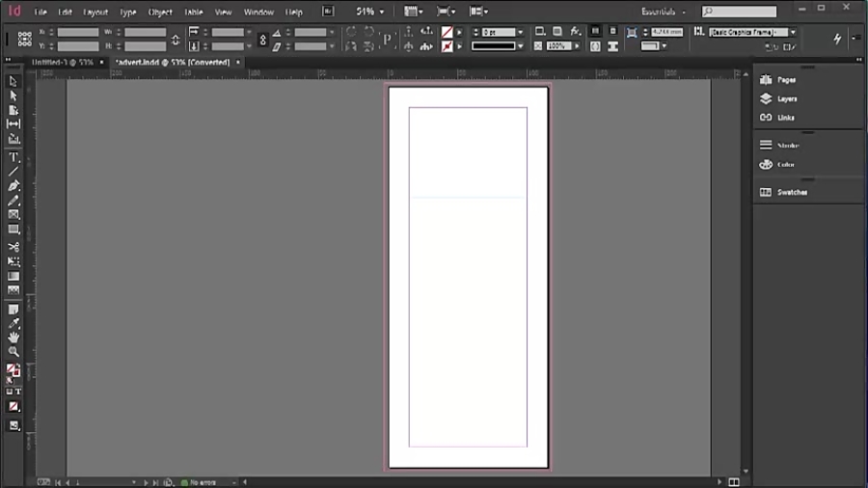
Task: Click the fill color swatch in control panel
Action: [447, 32]
